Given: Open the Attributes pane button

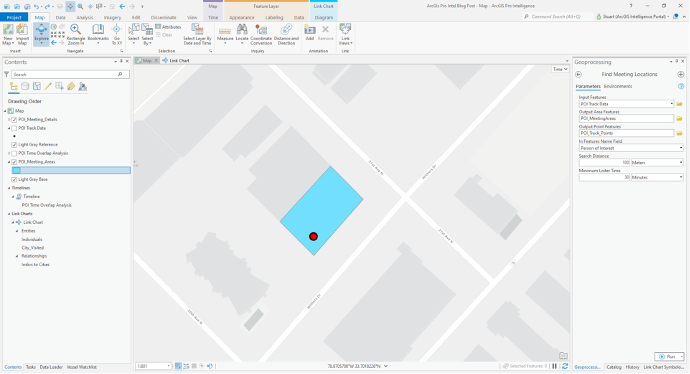Looking at the screenshot, I should [168, 27].
